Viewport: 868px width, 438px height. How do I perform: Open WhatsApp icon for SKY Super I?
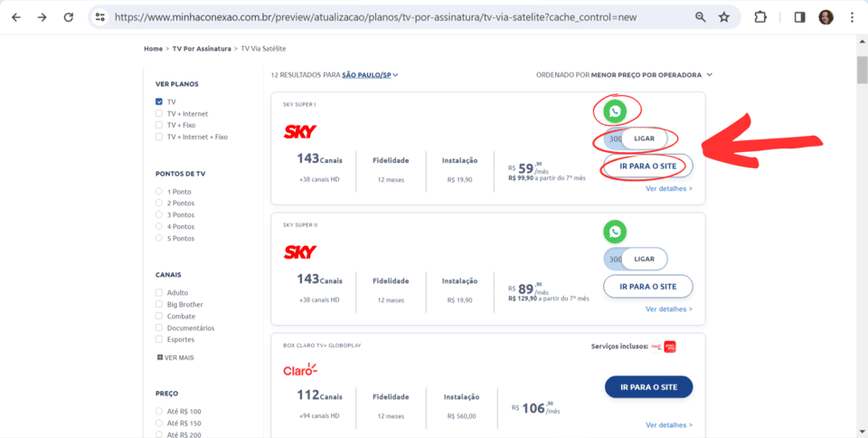615,112
